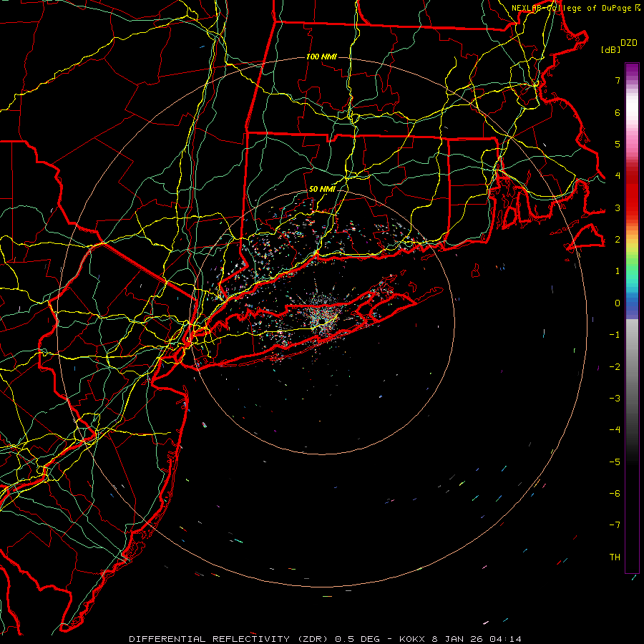This screenshot has height=644, width=644.
Task: Click the blue zero-dB section of color bar
Action: pos(632,306)
